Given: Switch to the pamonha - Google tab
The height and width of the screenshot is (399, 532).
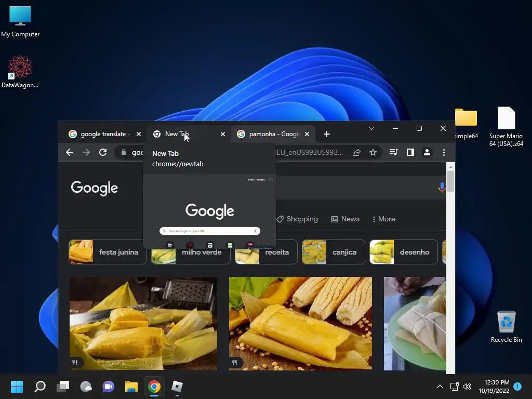Looking at the screenshot, I should click(273, 134).
